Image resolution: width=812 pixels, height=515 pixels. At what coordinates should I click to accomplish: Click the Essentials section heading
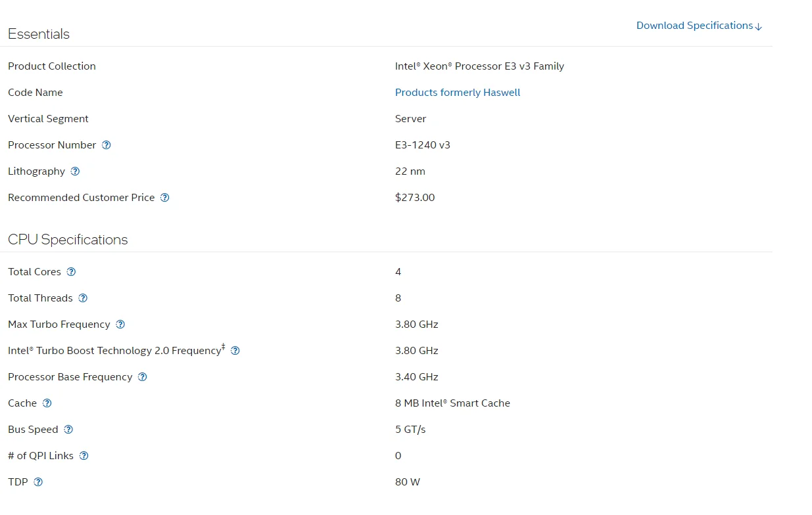coord(39,34)
